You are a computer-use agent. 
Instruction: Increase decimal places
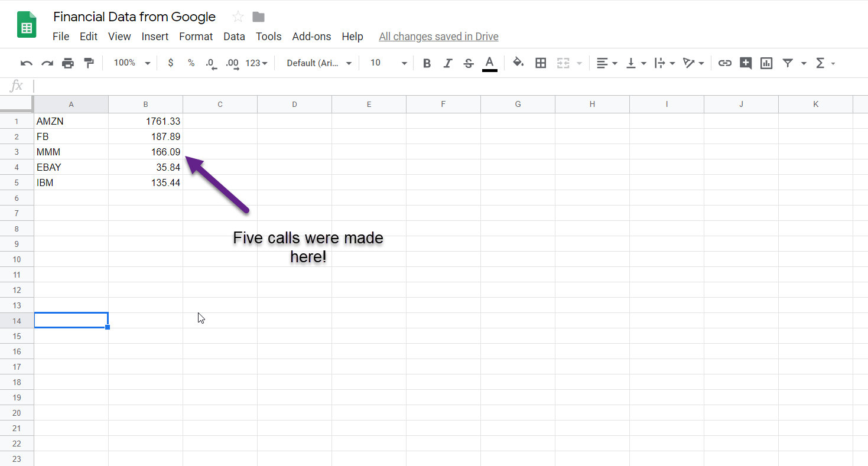233,63
